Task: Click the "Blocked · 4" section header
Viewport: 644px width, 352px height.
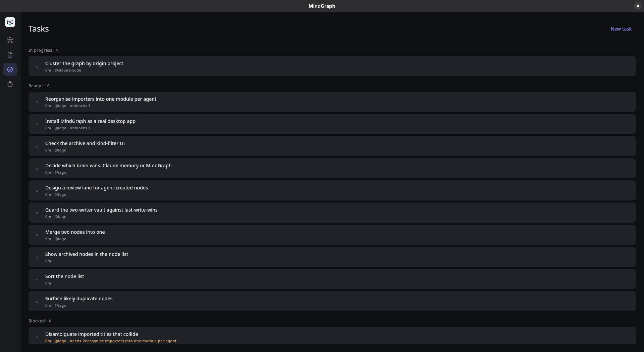Action: pos(40,321)
